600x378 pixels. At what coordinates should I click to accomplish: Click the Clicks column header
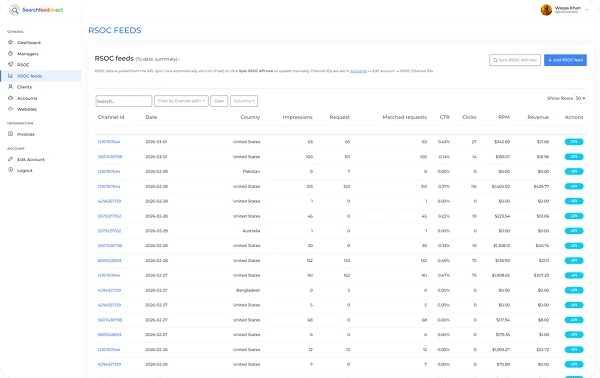pyautogui.click(x=469, y=117)
